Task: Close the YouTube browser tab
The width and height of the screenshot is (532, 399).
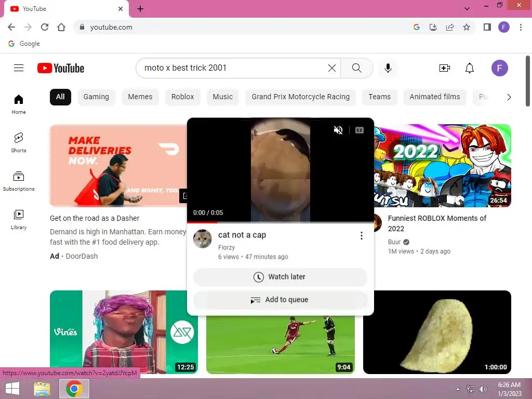Action: [121, 9]
